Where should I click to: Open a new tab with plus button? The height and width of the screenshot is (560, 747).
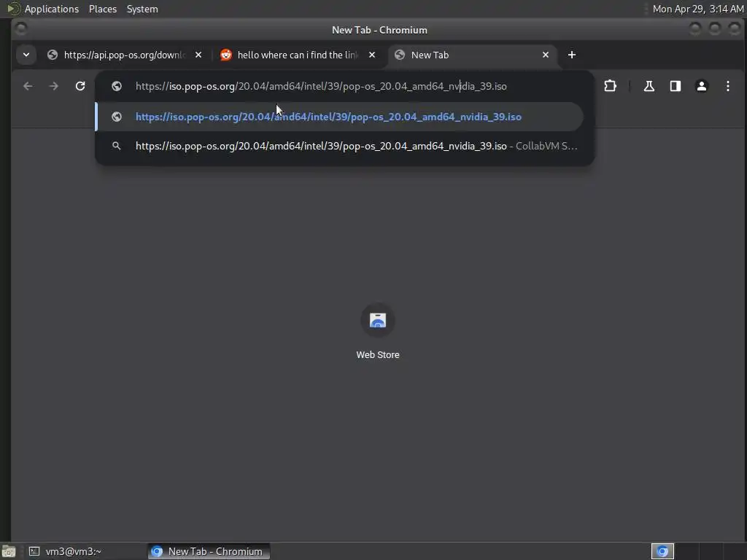572,55
